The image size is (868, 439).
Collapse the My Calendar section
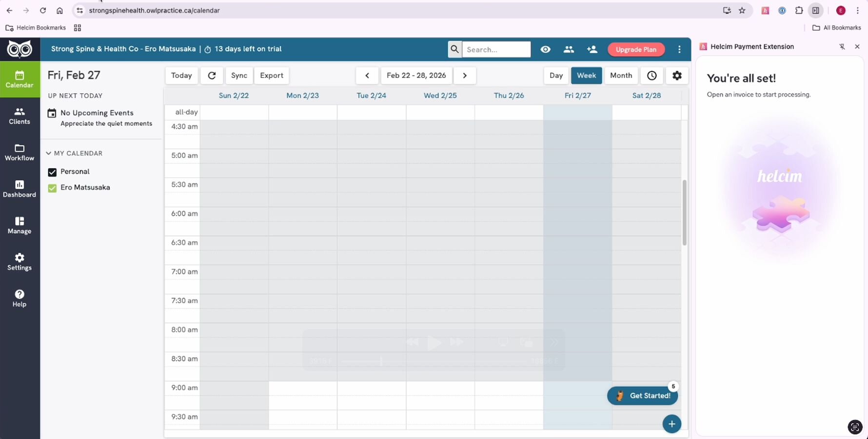pyautogui.click(x=49, y=153)
